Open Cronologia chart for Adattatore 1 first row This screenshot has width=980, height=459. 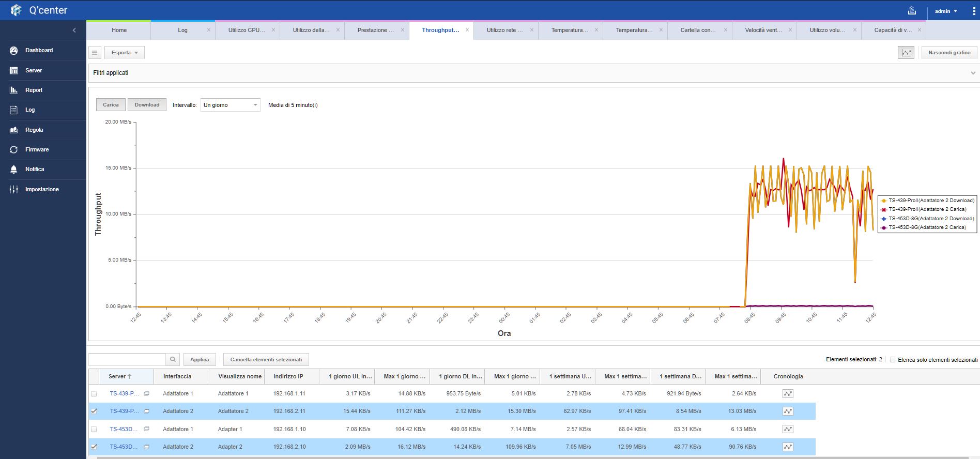(x=788, y=394)
